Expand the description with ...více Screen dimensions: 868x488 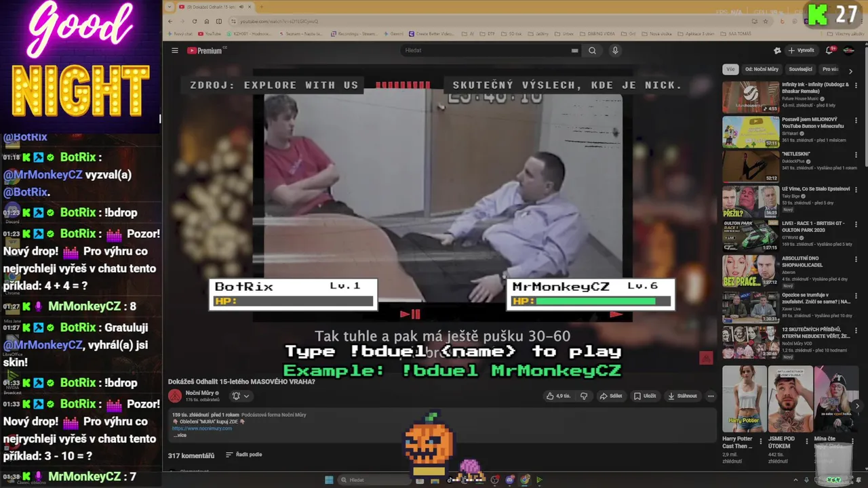180,435
